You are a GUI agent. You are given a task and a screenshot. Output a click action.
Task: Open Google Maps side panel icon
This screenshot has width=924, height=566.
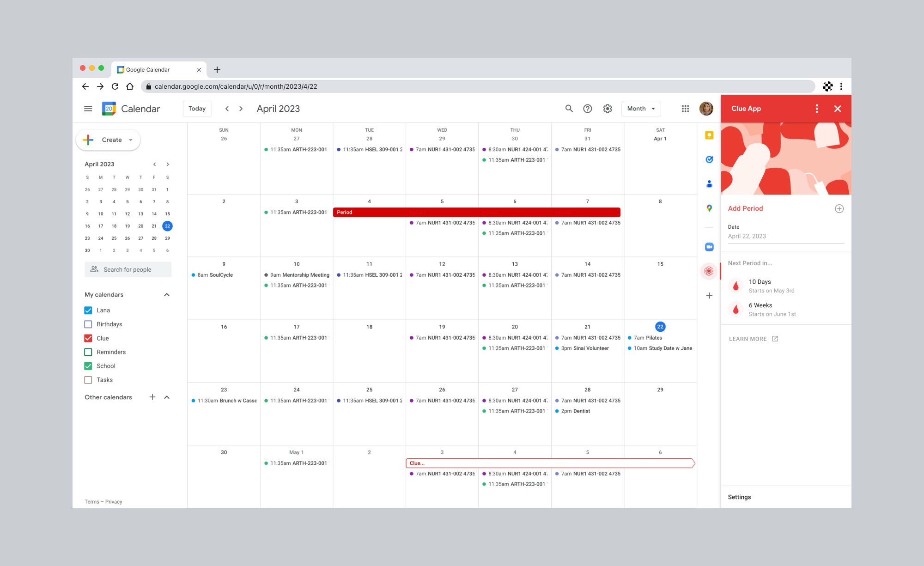point(709,208)
